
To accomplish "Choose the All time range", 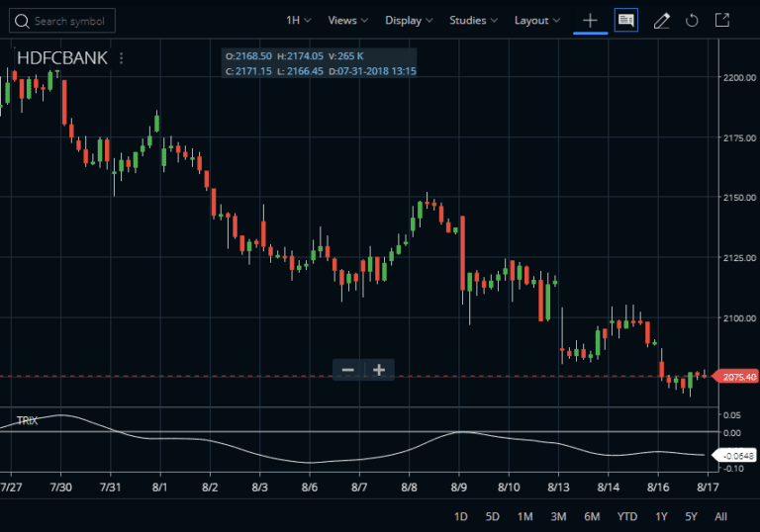I will (720, 516).
